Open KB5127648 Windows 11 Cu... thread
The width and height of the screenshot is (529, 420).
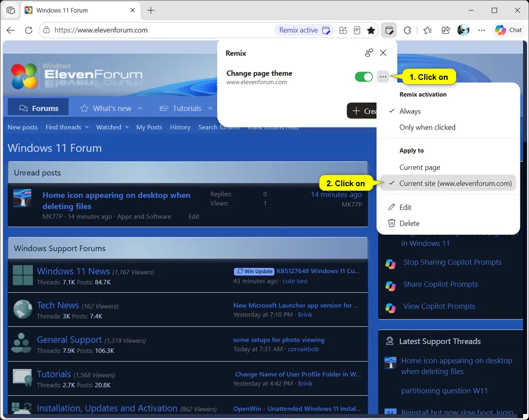[x=318, y=271]
